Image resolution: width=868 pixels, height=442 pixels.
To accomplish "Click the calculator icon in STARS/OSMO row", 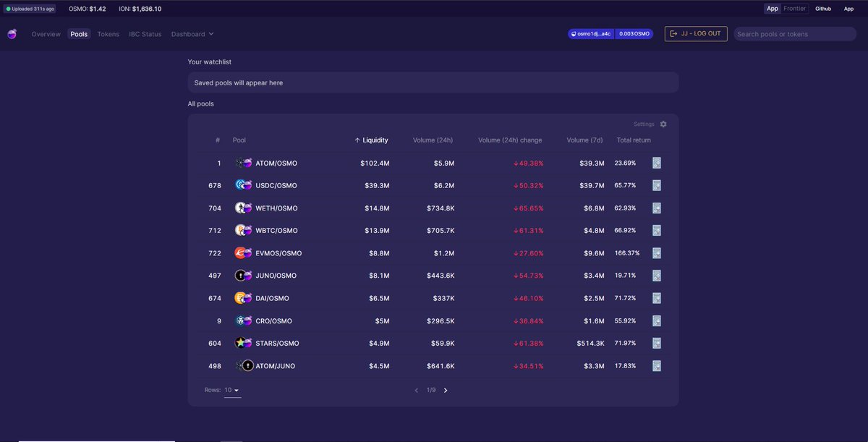I will click(657, 344).
